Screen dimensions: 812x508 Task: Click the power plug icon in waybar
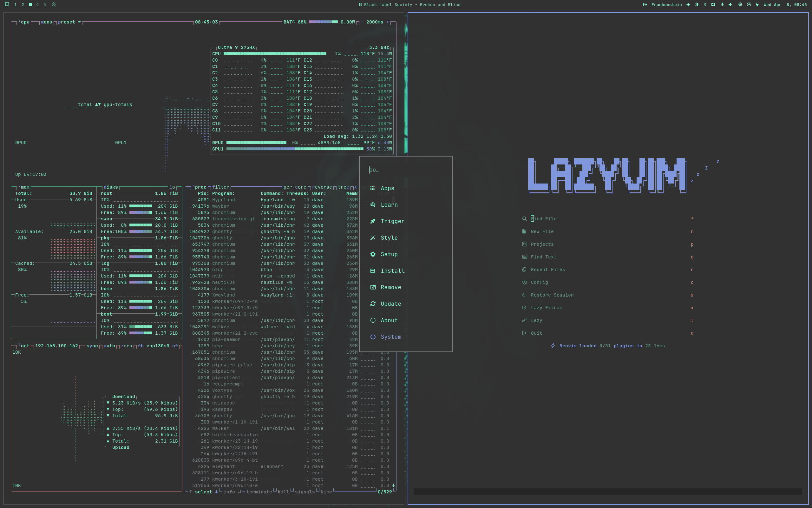pyautogui.click(x=757, y=5)
